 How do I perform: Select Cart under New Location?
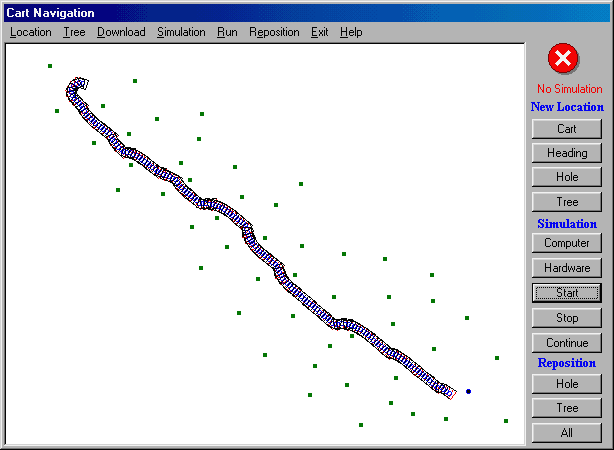point(567,129)
